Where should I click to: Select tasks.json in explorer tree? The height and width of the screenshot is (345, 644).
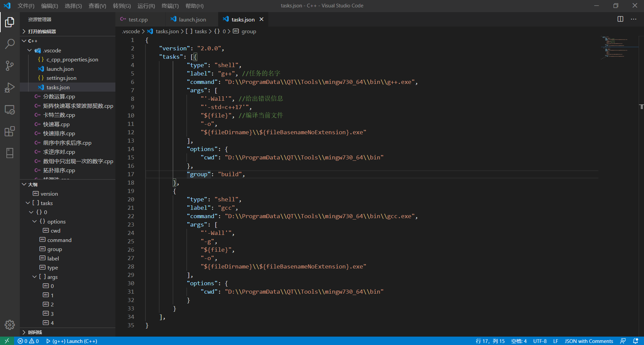point(68,87)
